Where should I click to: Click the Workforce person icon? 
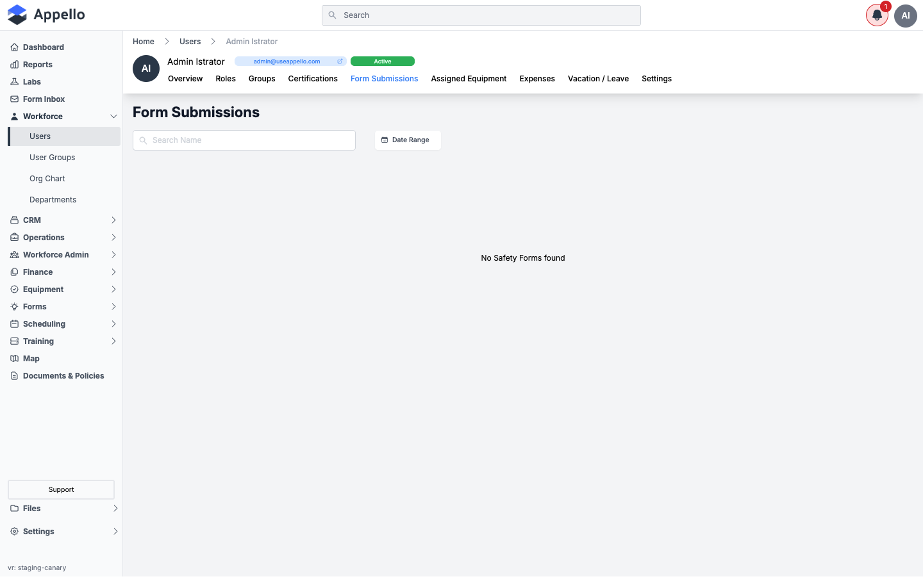[14, 117]
